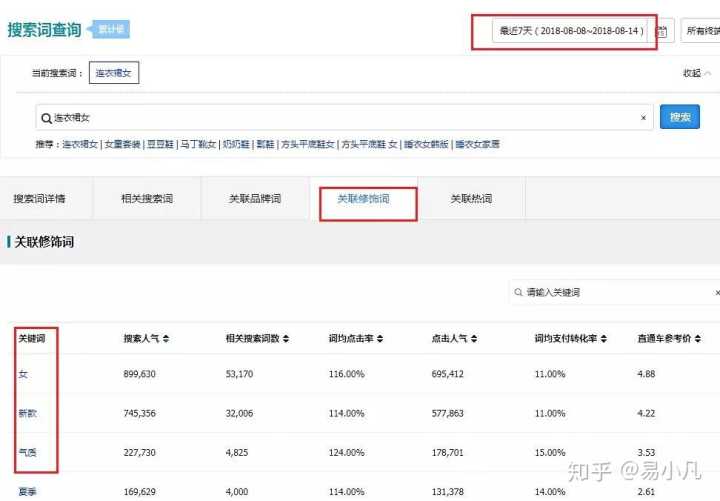
Task: Select the 关联品牌词 tab
Action: pyautogui.click(x=255, y=199)
